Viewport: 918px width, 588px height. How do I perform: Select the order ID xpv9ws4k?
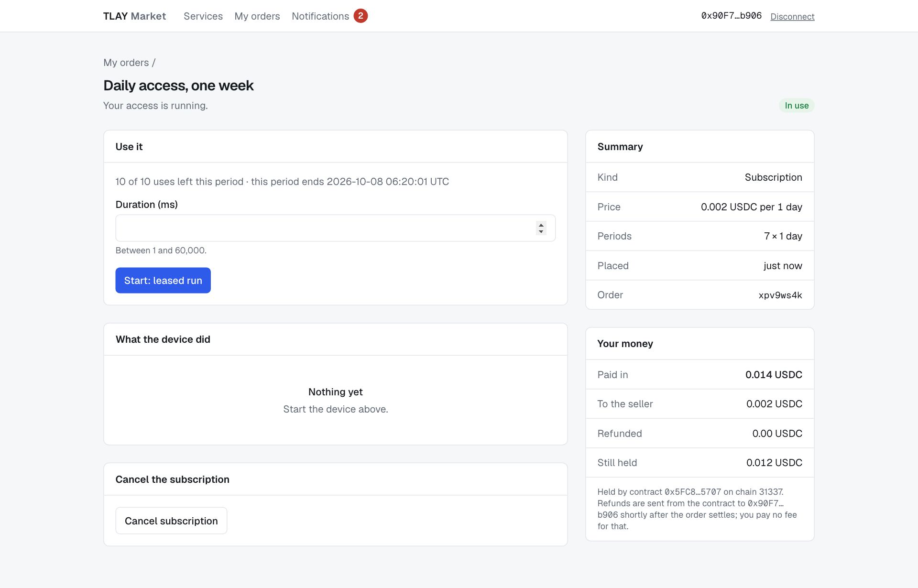[780, 295]
